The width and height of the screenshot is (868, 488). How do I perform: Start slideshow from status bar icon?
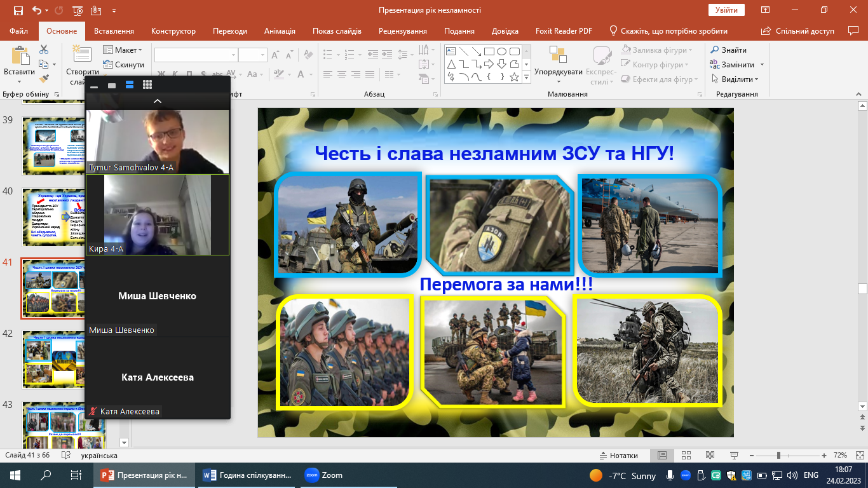[x=734, y=456]
